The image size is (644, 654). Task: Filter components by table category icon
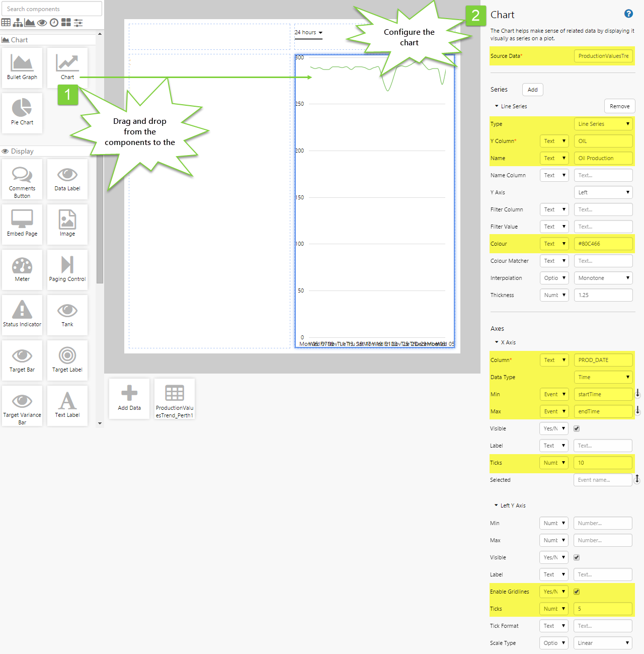click(x=6, y=22)
